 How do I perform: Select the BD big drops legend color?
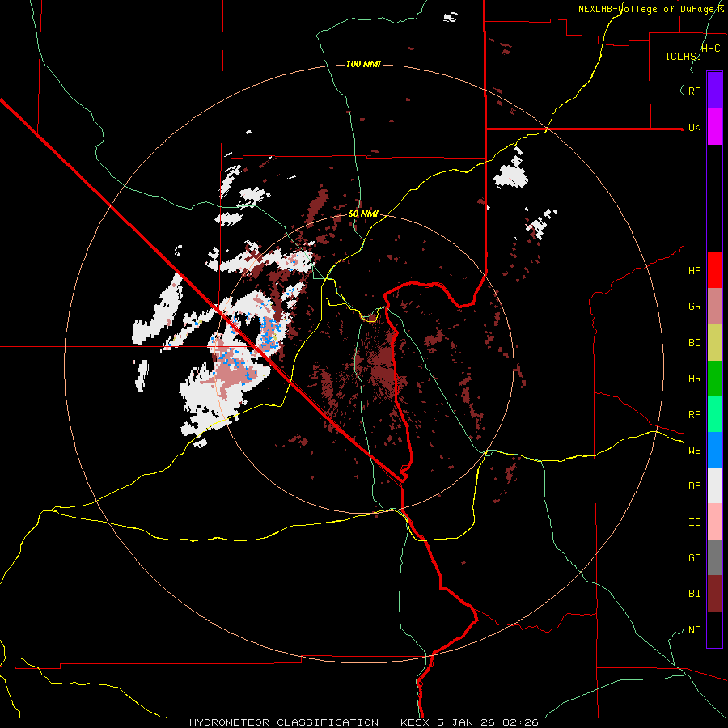714,342
